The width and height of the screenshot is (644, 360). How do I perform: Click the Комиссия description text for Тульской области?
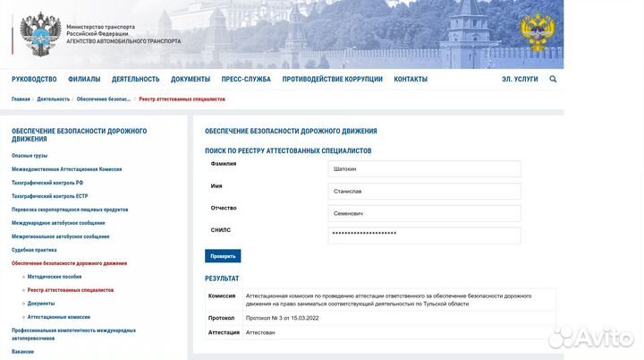[x=388, y=300]
